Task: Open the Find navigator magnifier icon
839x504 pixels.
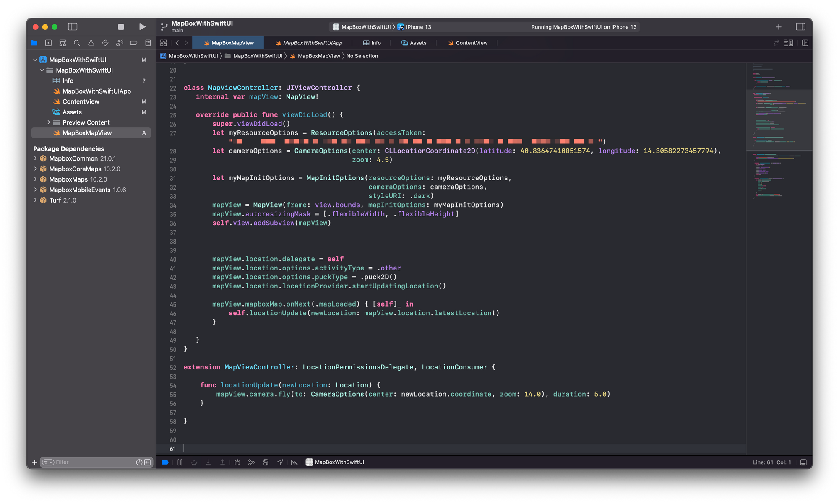Action: (x=77, y=43)
